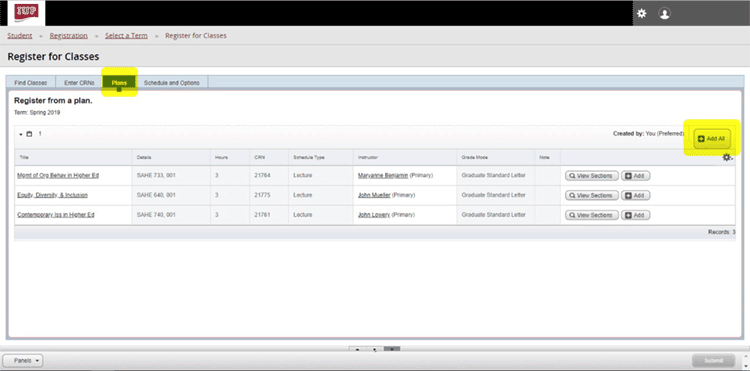Sort by the Details column header
The image size is (750, 371).
point(171,157)
